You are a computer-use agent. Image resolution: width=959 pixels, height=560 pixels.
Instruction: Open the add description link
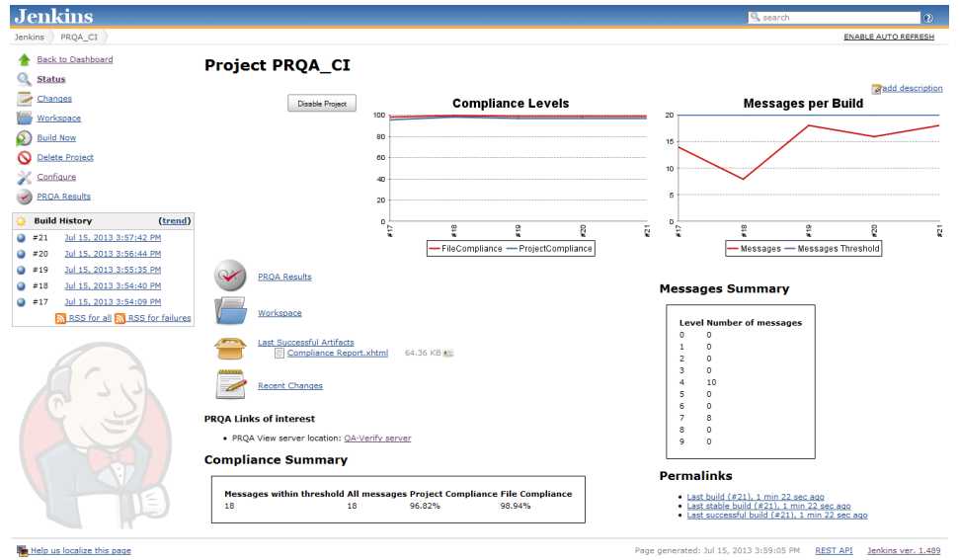[x=912, y=88]
